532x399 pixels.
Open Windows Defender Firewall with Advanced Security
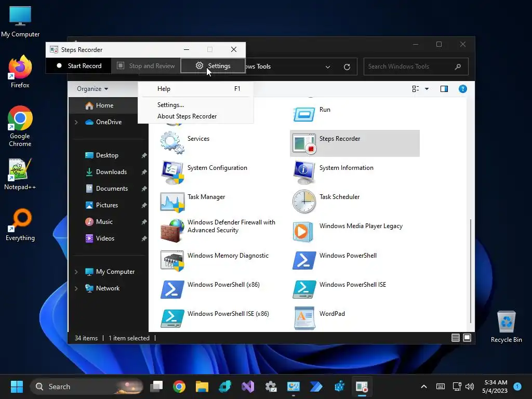tap(172, 231)
